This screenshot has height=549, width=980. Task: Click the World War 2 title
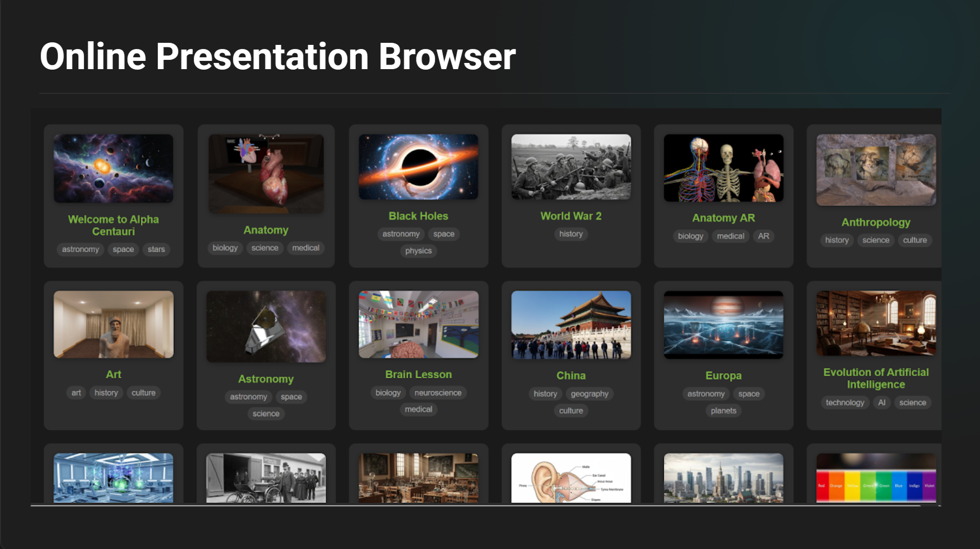coord(571,216)
